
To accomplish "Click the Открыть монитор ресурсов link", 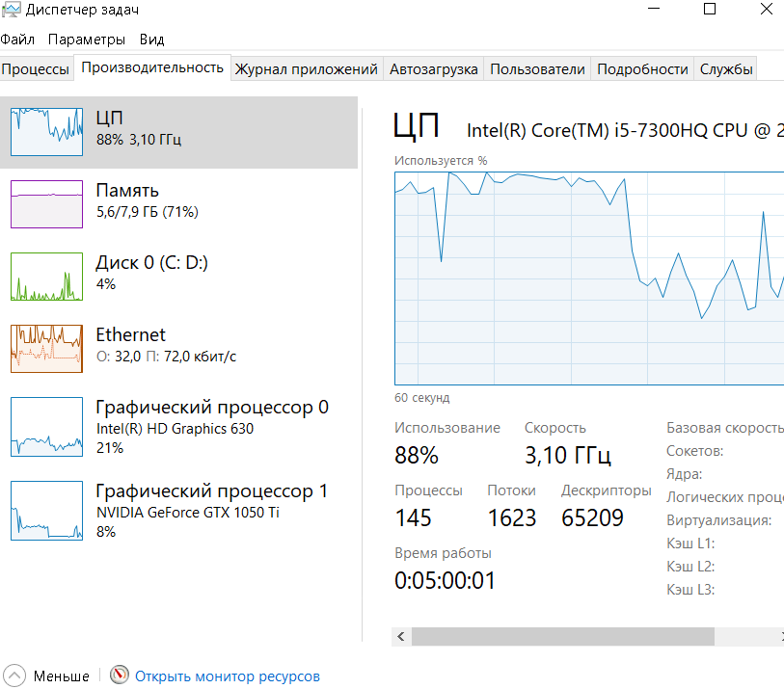I will click(227, 676).
